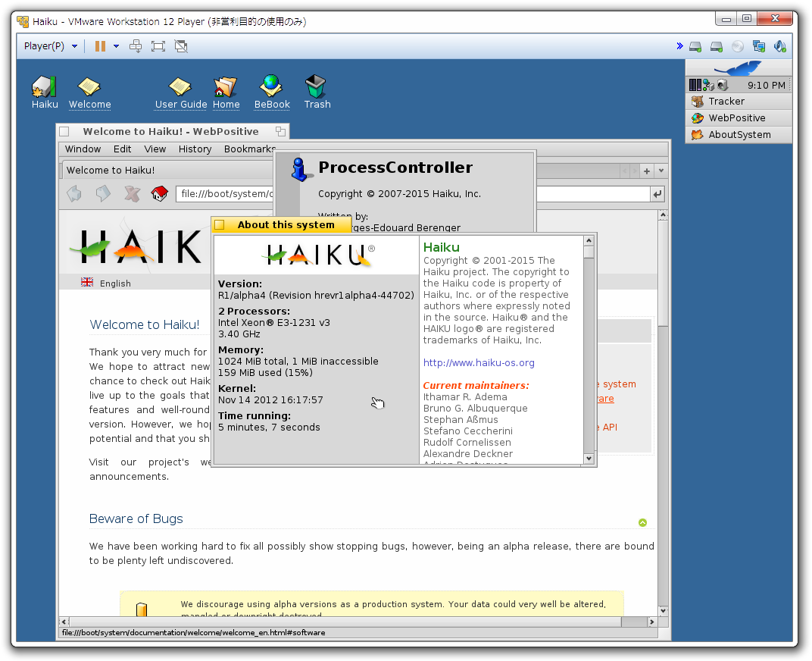Viewport: 812px width, 661px height.
Task: Click VMware pause button
Action: (100, 46)
